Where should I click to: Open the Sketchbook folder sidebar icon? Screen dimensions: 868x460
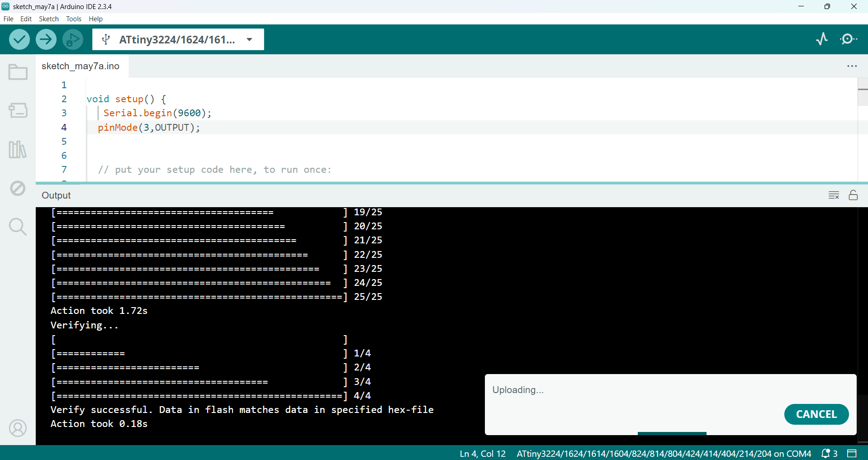pos(18,72)
